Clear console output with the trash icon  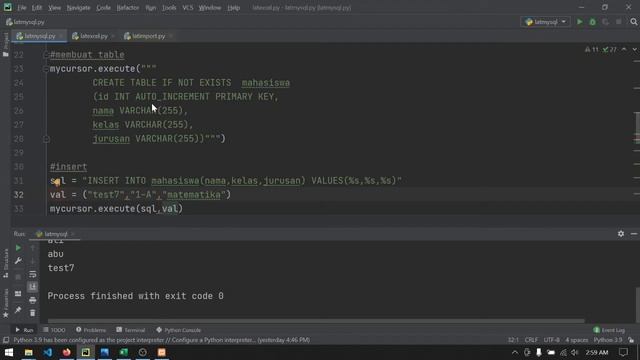pyautogui.click(x=33, y=313)
